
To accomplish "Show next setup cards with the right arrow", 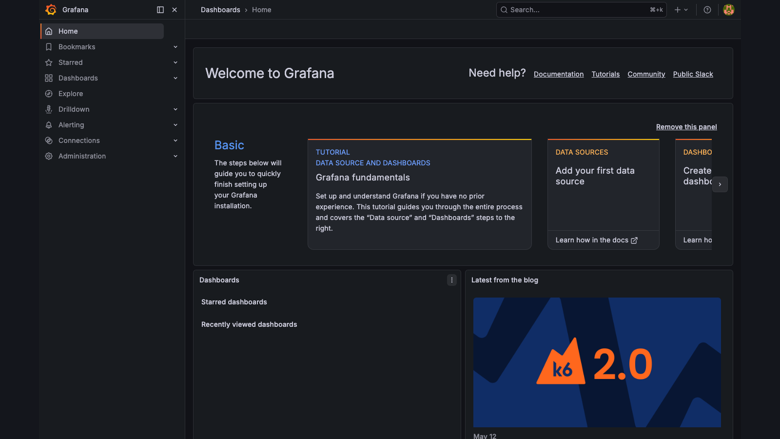I will 720,184.
